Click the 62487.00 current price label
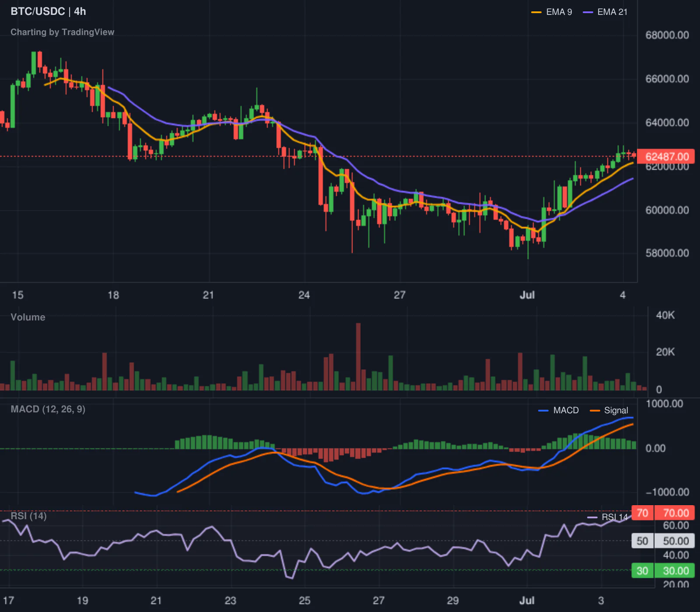Image resolution: width=700 pixels, height=612 pixels. 666,157
